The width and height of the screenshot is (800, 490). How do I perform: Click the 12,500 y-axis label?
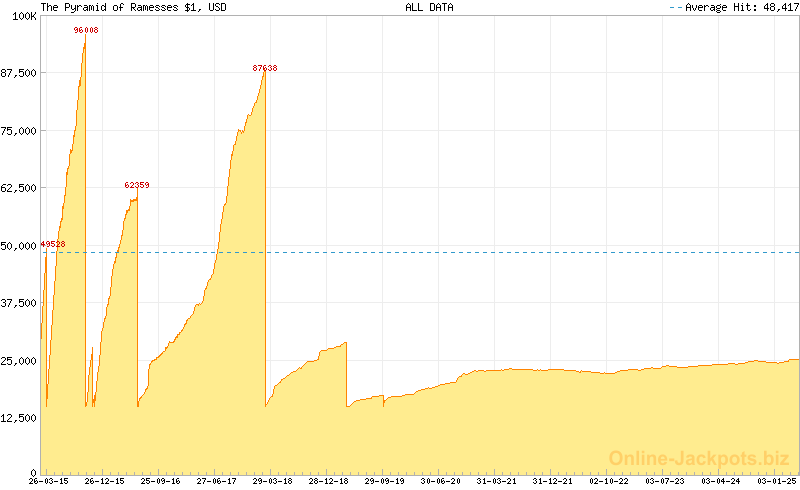[19, 418]
